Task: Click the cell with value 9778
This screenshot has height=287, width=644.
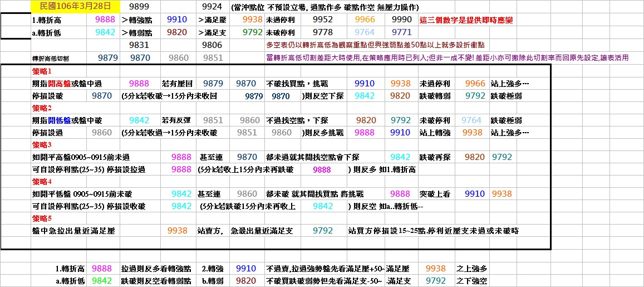Action: click(x=323, y=32)
